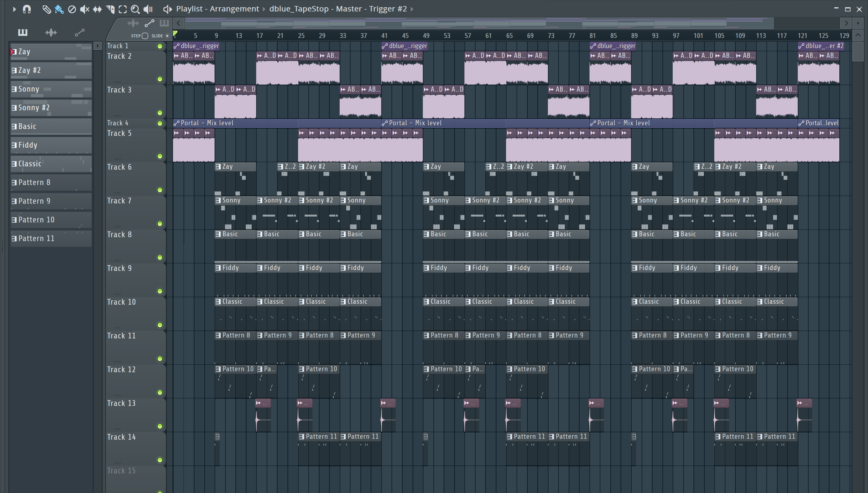This screenshot has height=493, width=868.
Task: Click the Track 3 header label
Action: pos(119,90)
